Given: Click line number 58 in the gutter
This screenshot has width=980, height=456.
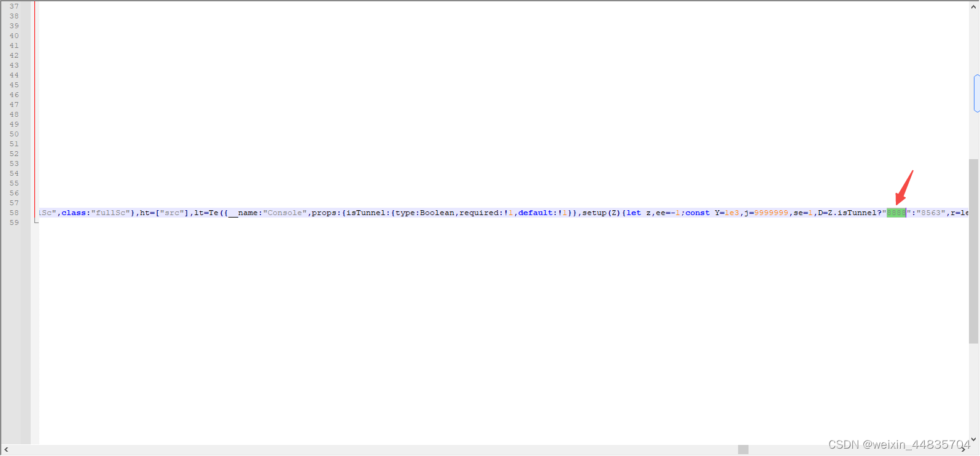Looking at the screenshot, I should [14, 213].
